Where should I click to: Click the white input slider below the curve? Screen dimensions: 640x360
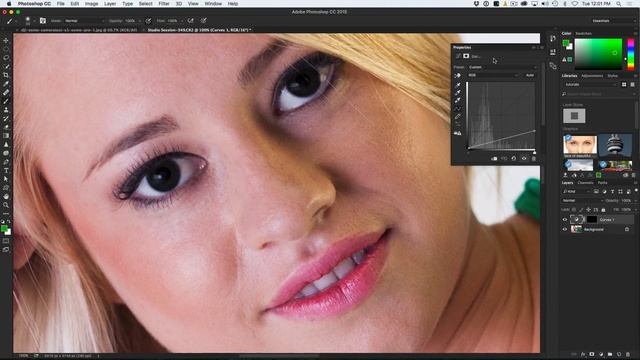click(535, 152)
